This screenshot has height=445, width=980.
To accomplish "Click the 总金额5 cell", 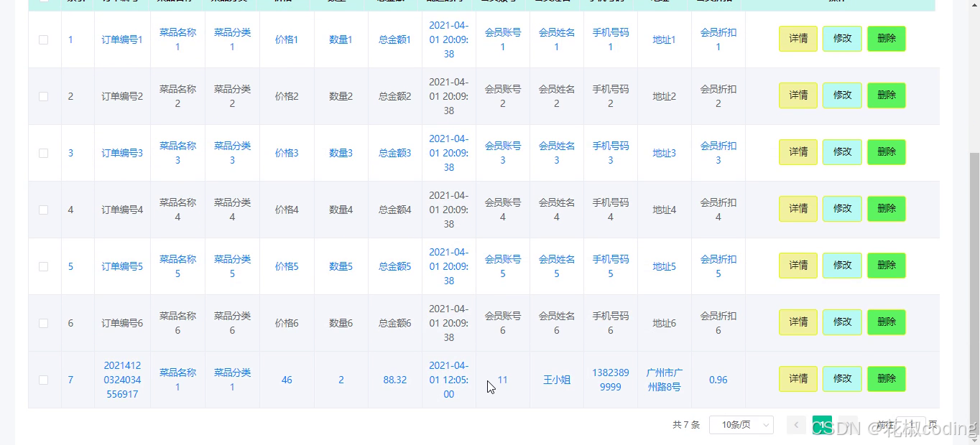I will 395,266.
